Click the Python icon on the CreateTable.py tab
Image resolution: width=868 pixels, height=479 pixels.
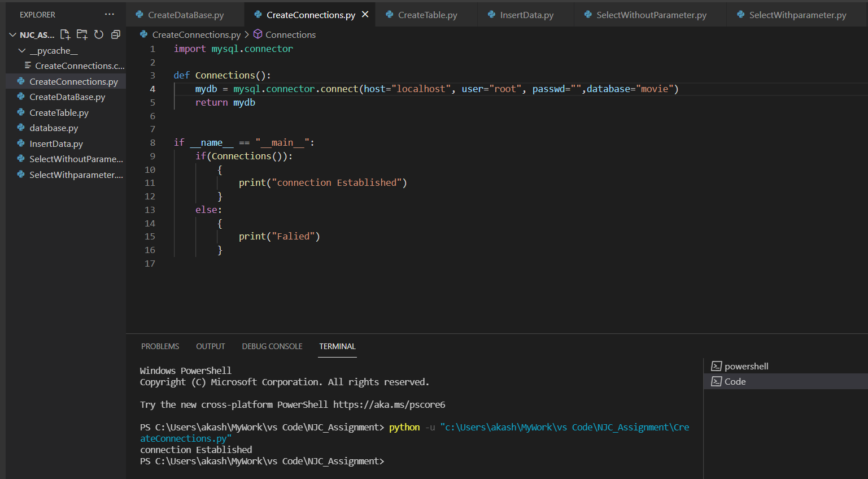pos(389,14)
